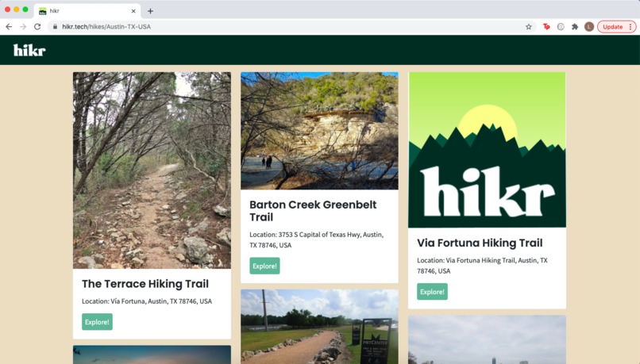Click The Terrace Hiking Trail title
This screenshot has width=640, height=364.
point(145,284)
